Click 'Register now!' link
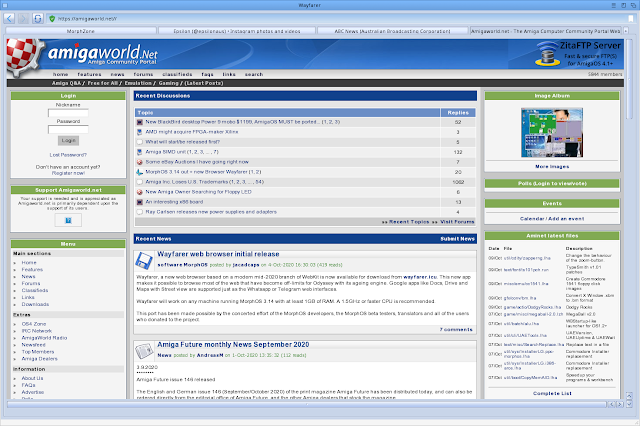 (68, 173)
